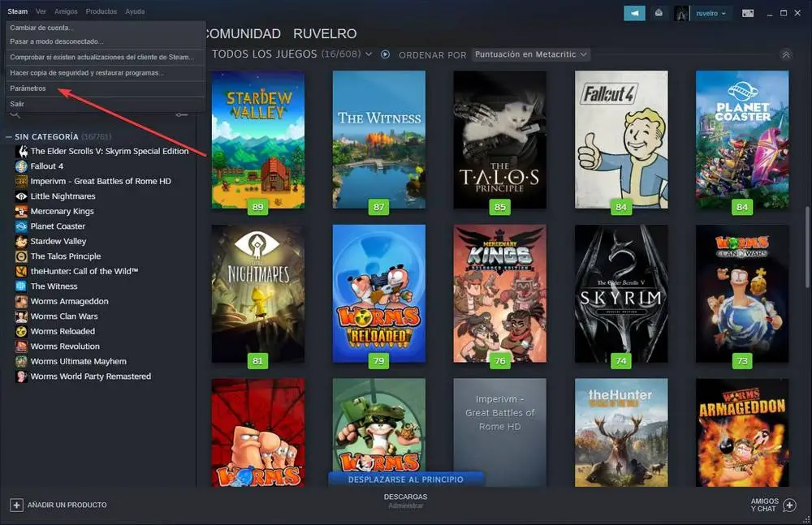Open Imperivm Great Battles placeholder cover
Viewport: 812px width, 525px height.
[x=499, y=432]
